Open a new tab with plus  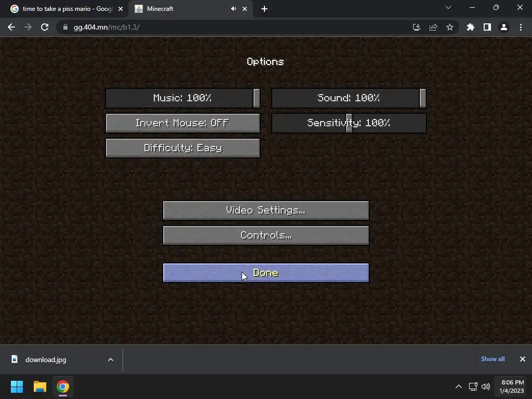264,9
